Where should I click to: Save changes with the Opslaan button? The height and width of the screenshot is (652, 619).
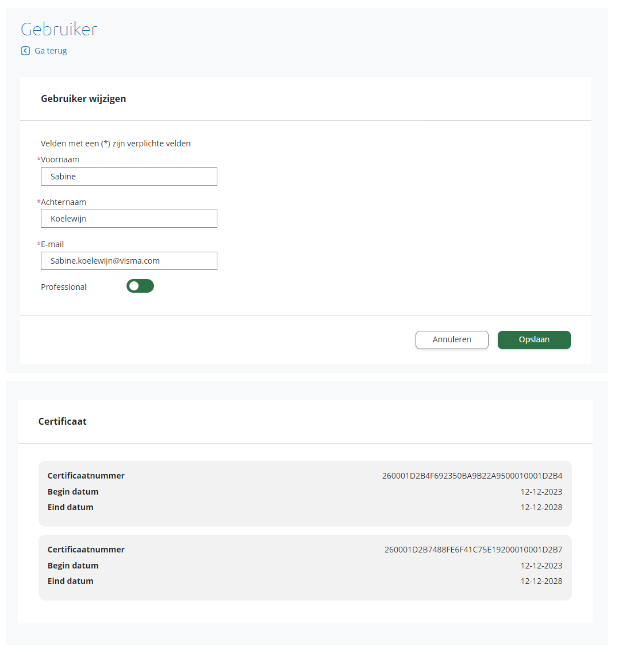pos(534,340)
